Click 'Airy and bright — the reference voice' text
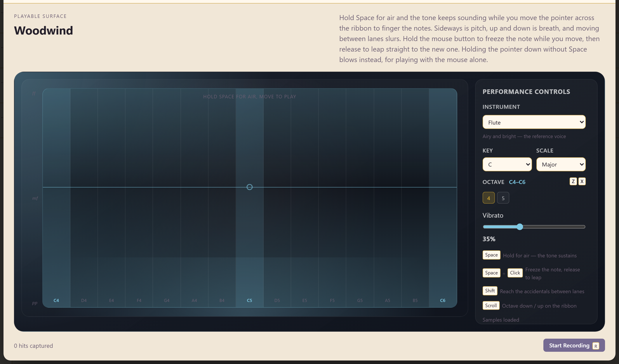Image resolution: width=619 pixels, height=364 pixels. (x=524, y=136)
